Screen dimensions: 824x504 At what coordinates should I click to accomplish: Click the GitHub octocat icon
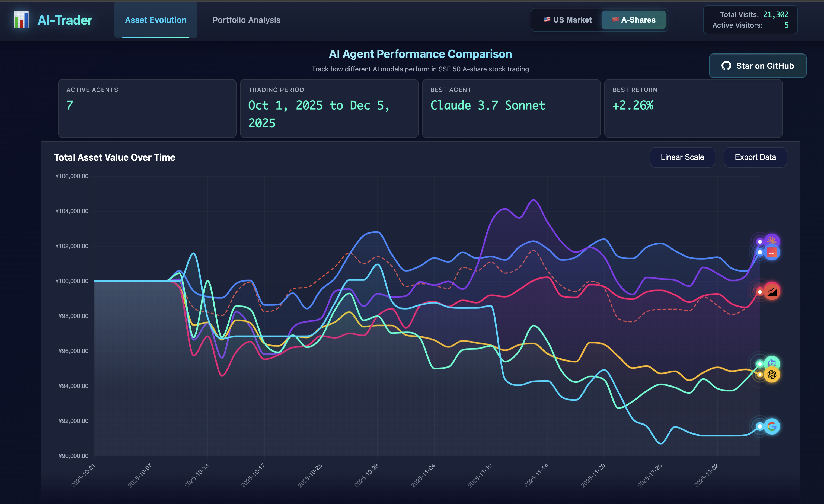726,66
